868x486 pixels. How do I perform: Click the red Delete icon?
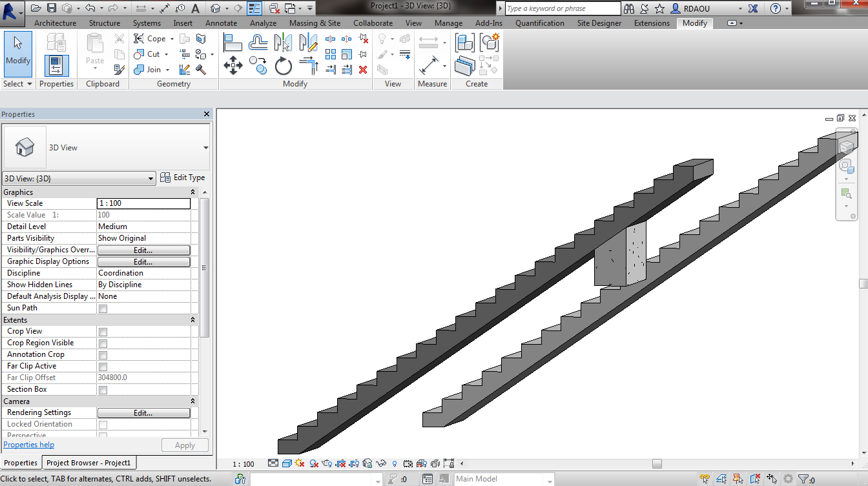coord(363,70)
